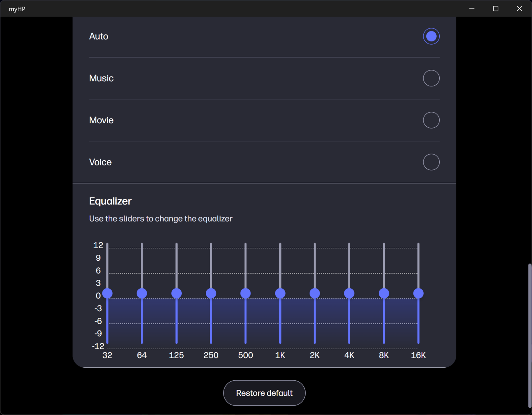The image size is (532, 415).
Task: Click the 250 Hz equalizer slider thumb
Action: (x=211, y=293)
